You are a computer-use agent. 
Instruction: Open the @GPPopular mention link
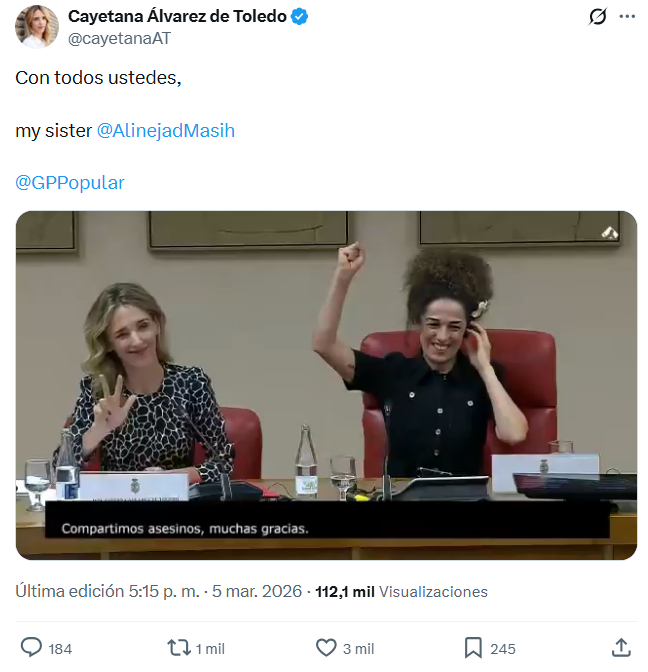[70, 183]
